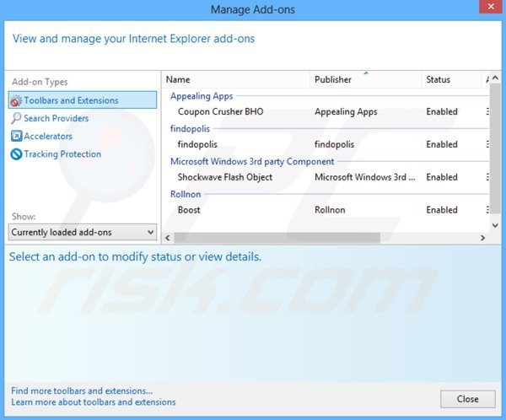
Task: Select Toolbars and Extensions add-on type
Action: [83, 100]
